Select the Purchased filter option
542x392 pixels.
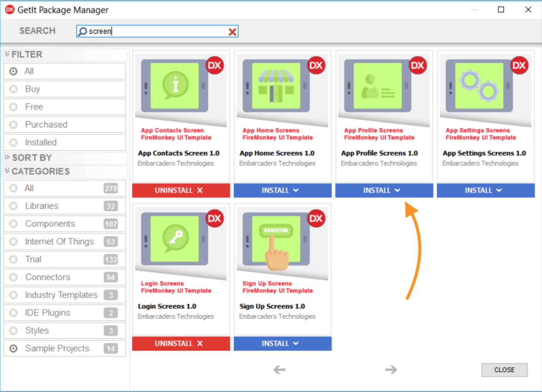pyautogui.click(x=65, y=125)
